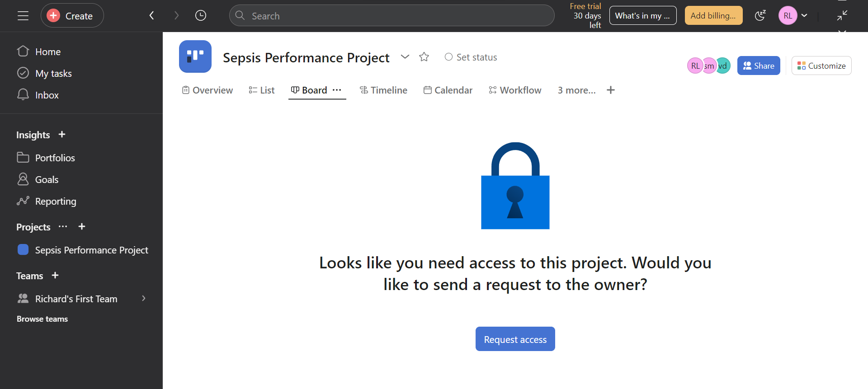Open the do-not-disturb moon icon

tap(760, 16)
